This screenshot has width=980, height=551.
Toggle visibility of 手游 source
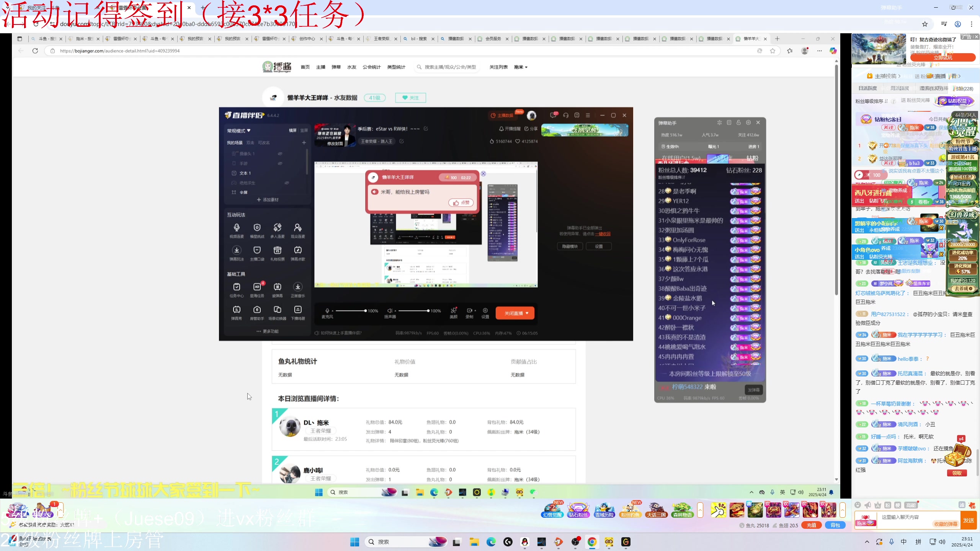(x=280, y=163)
